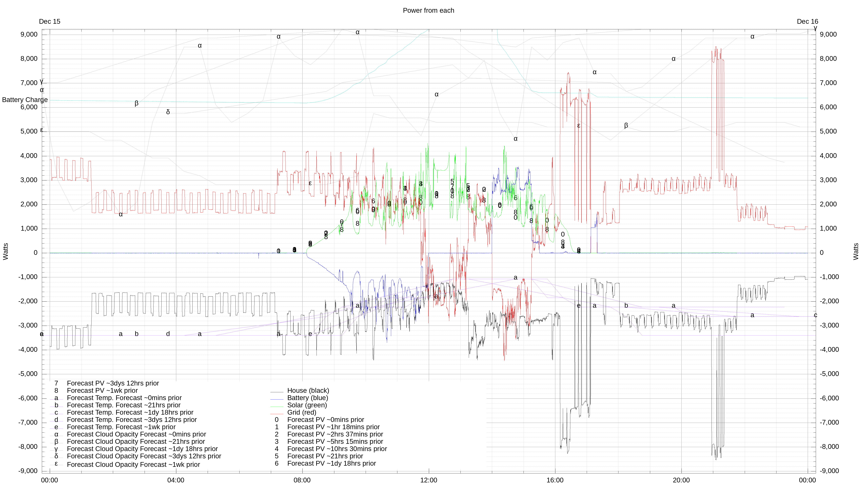Image resolution: width=868 pixels, height=488 pixels.
Task: Click legend 'Forecast PV ~1hr 18mins prior'
Action: point(333,427)
